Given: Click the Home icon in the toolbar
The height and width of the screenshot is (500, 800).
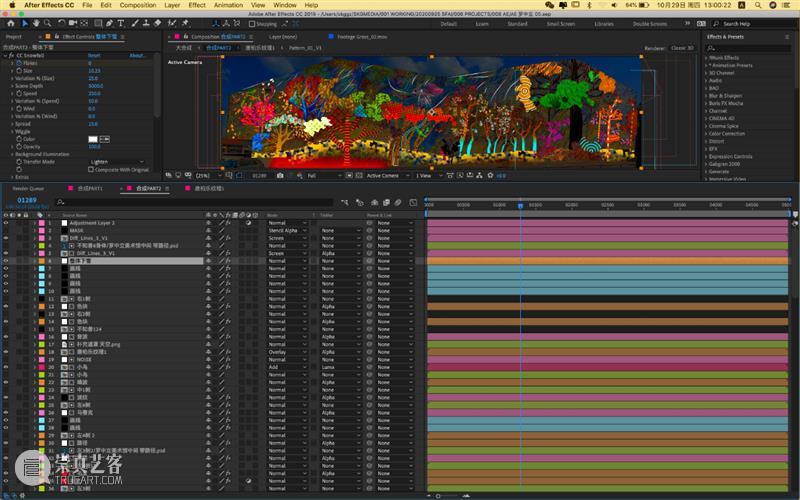Looking at the screenshot, I should point(11,23).
